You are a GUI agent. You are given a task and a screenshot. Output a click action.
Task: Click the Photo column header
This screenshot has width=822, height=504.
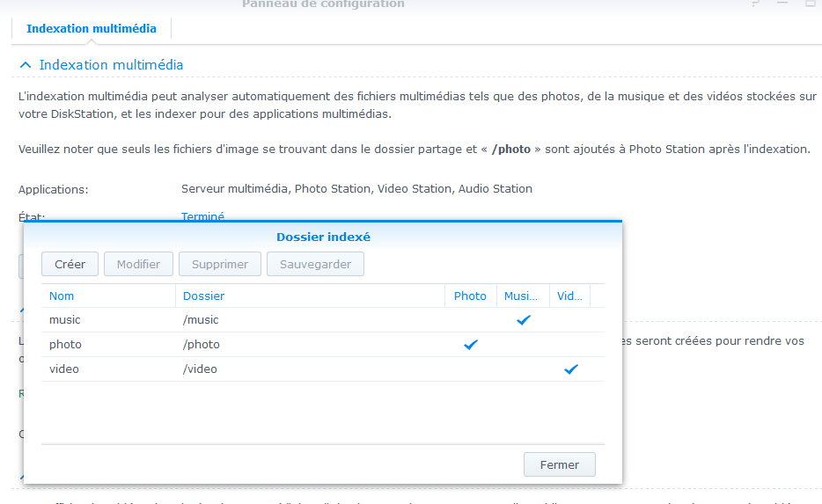[470, 296]
